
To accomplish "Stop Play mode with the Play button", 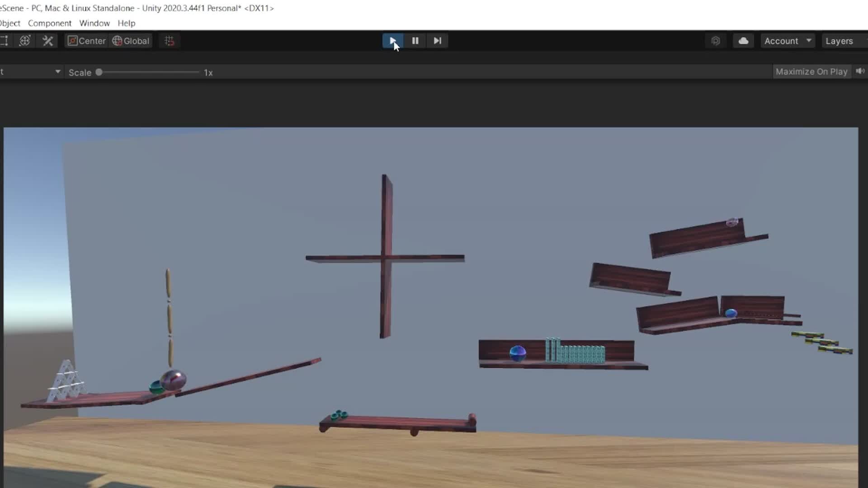I will click(x=392, y=41).
